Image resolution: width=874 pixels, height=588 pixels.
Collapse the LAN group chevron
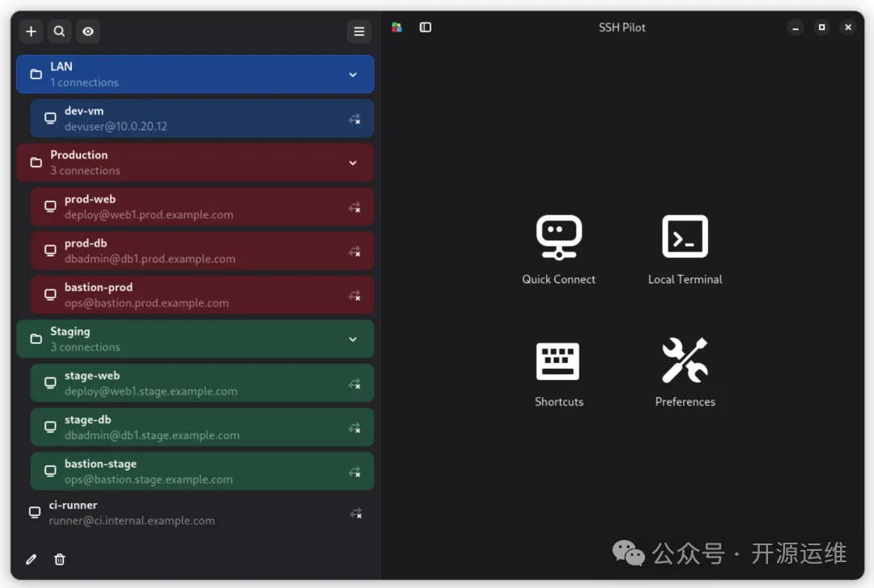click(x=353, y=74)
